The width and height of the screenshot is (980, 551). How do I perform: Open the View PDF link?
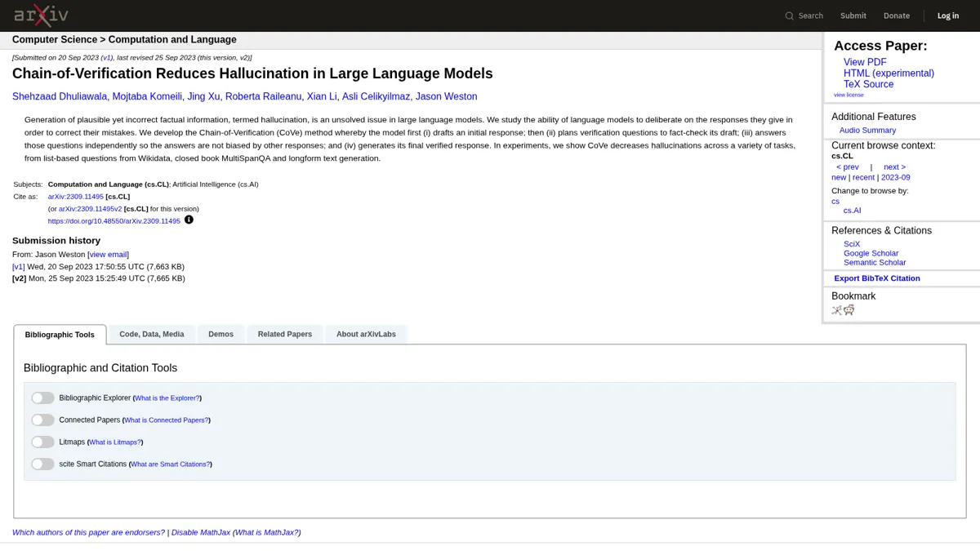click(865, 62)
